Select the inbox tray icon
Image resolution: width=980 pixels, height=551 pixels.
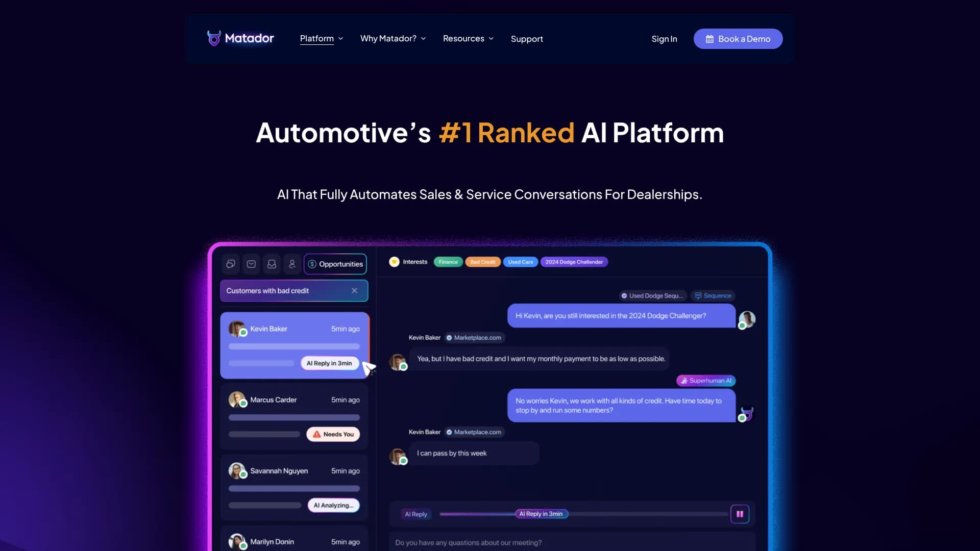pyautogui.click(x=272, y=264)
